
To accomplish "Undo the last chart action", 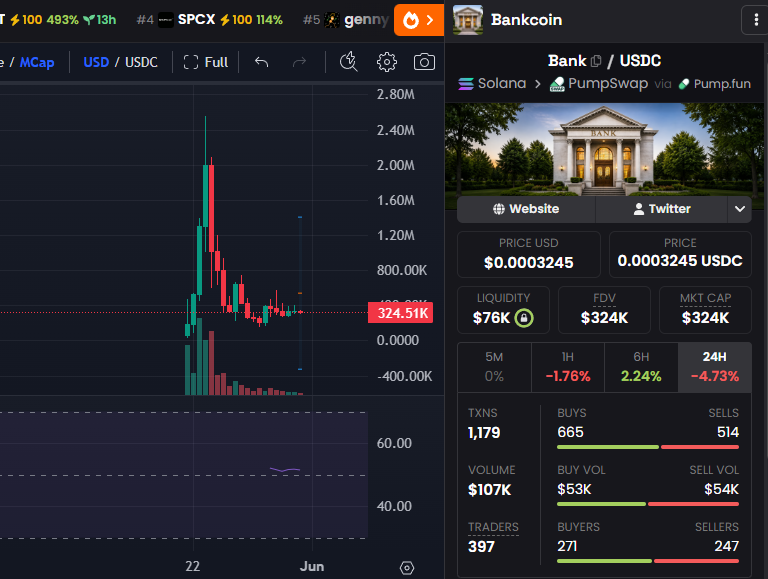I will 262,62.
